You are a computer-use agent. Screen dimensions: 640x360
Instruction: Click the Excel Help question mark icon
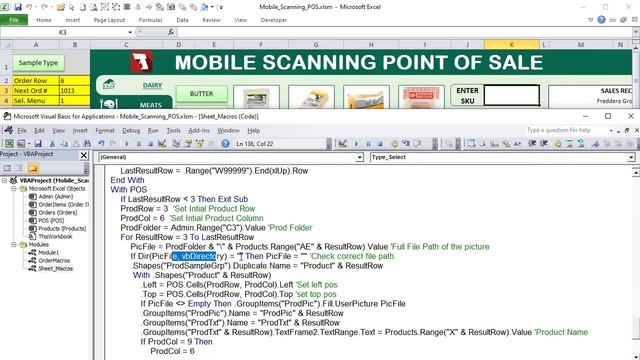[601, 20]
